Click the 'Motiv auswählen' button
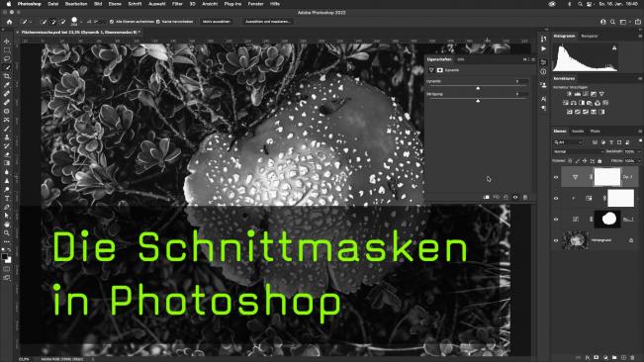 (216, 22)
